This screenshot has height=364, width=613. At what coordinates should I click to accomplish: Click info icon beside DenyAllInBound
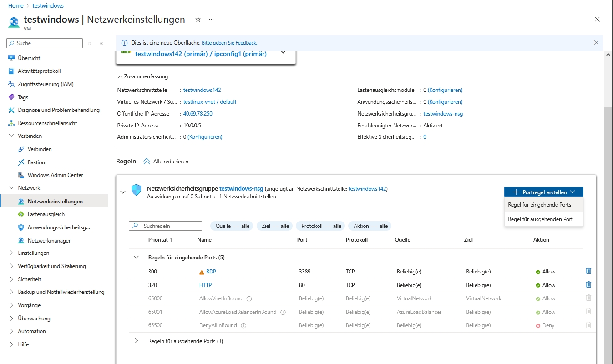pyautogui.click(x=243, y=326)
